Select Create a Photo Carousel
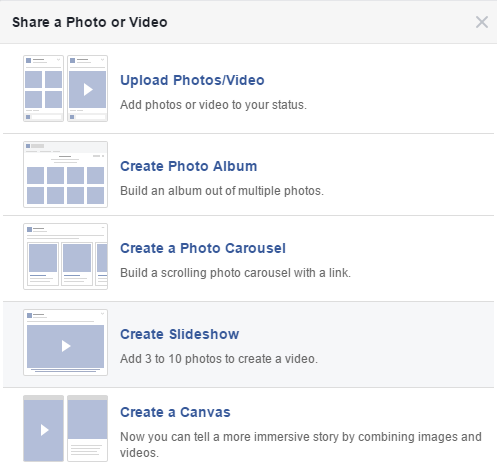497x476 pixels. click(x=203, y=248)
